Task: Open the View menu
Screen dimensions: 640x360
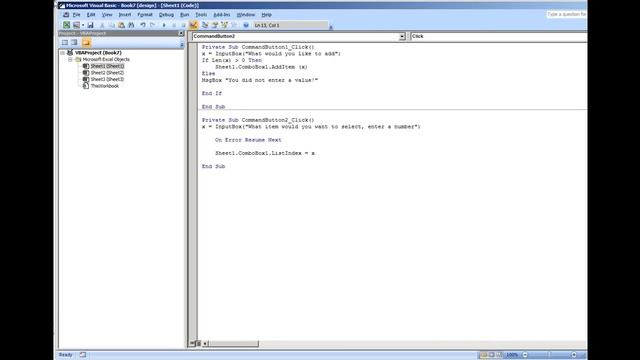Action: point(107,15)
